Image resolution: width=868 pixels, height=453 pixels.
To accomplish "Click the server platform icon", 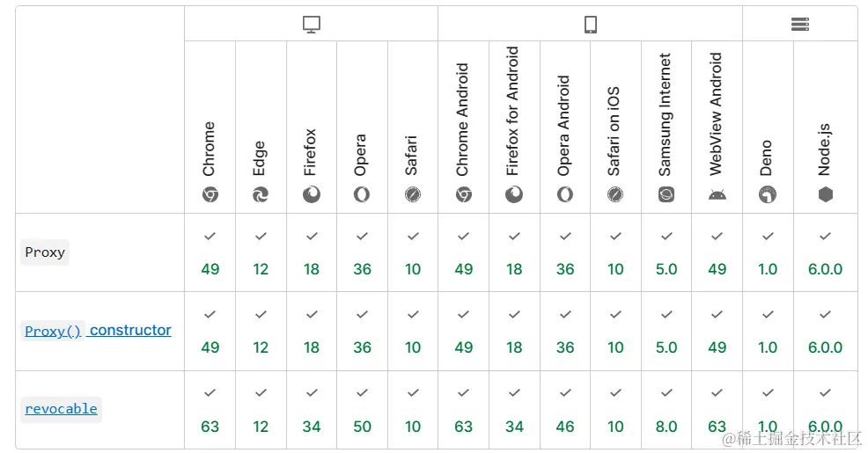I will point(799,25).
